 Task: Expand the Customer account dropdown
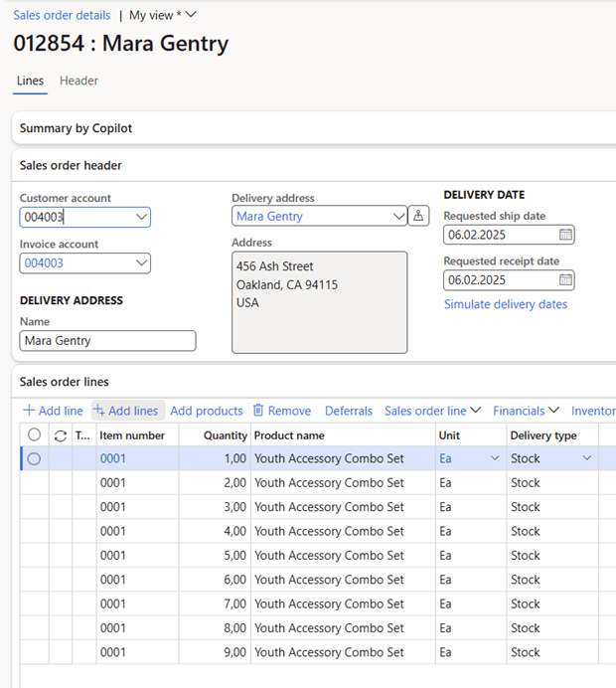pyautogui.click(x=140, y=217)
